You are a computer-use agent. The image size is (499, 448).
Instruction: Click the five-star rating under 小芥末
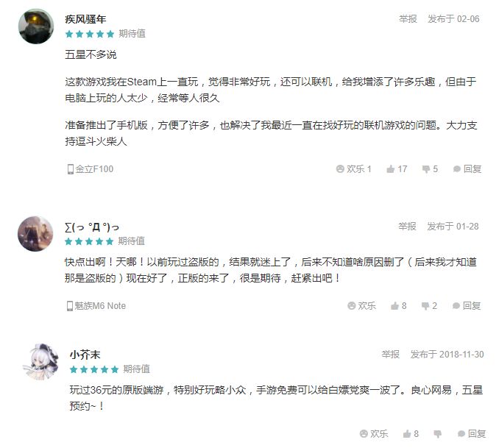point(94,369)
